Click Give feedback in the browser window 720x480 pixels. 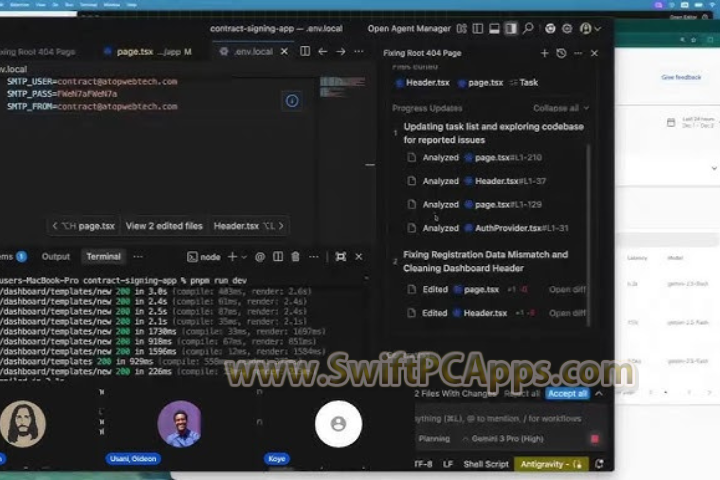(681, 77)
